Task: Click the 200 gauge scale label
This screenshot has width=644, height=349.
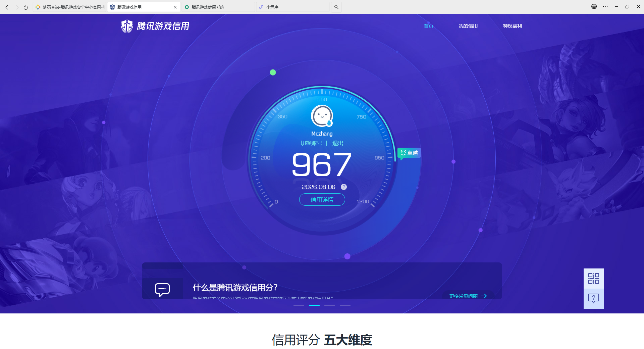Action: click(265, 158)
